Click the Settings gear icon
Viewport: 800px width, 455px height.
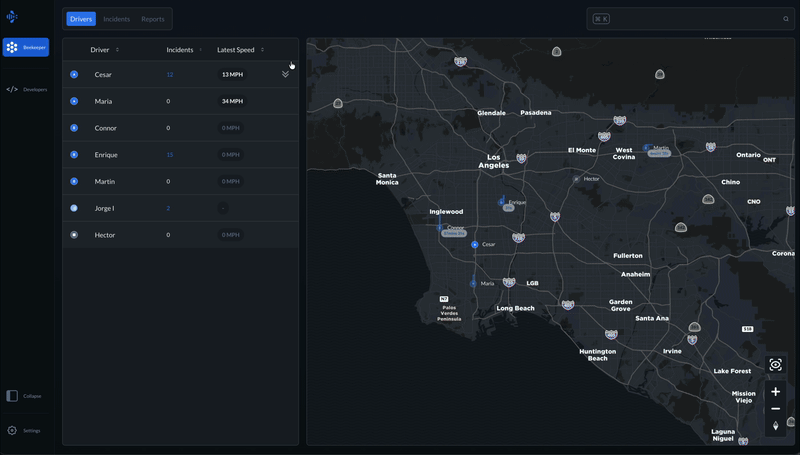point(12,431)
